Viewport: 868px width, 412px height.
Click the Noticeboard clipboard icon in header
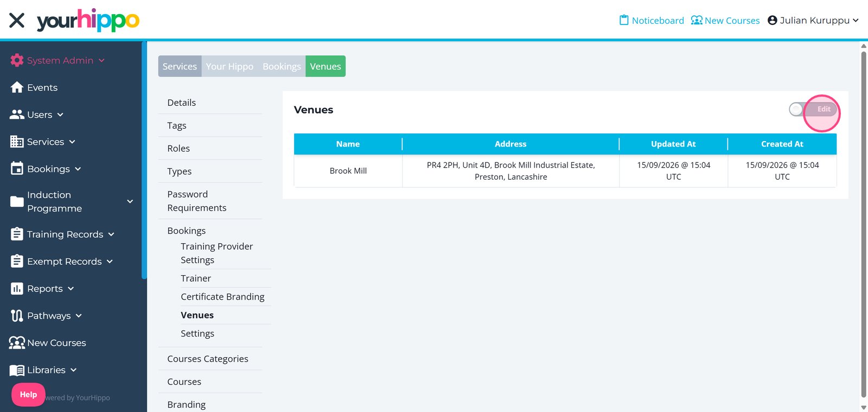624,20
